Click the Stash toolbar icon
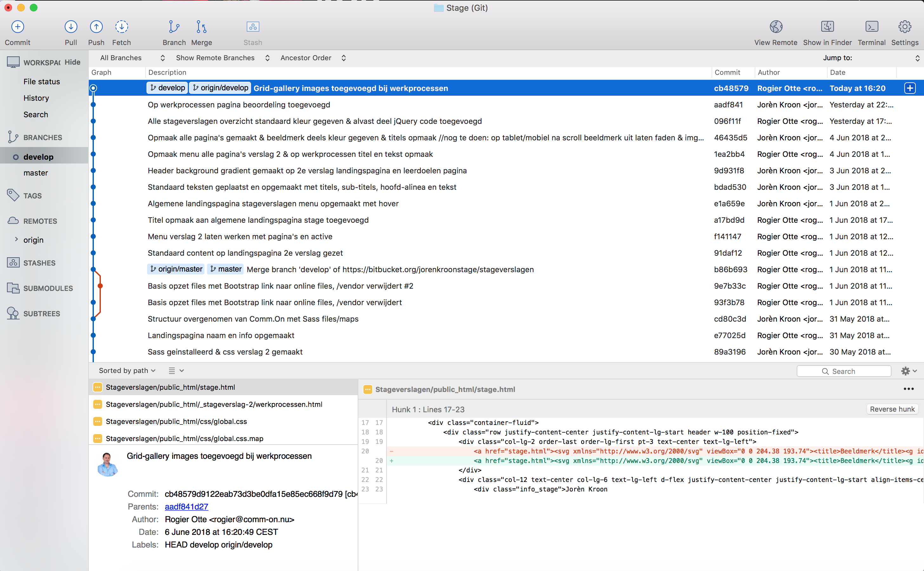 pos(253,27)
